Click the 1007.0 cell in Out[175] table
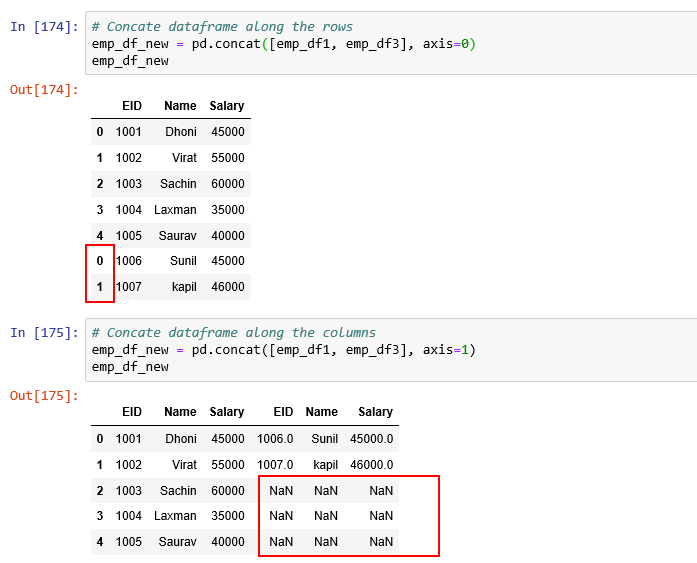Screen dimensions: 697x563 [x=275, y=464]
